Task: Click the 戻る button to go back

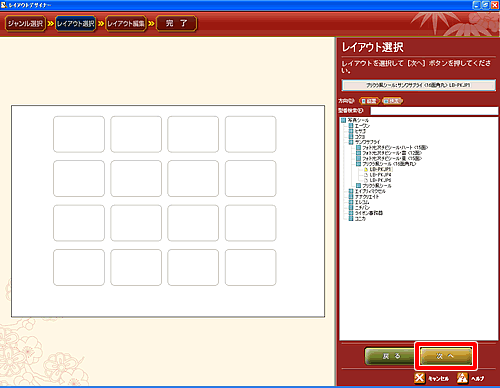Action: [x=391, y=356]
